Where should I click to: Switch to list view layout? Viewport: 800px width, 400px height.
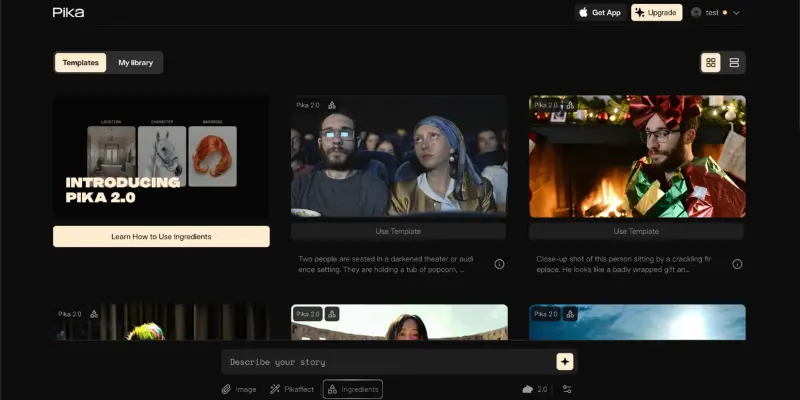pos(734,63)
